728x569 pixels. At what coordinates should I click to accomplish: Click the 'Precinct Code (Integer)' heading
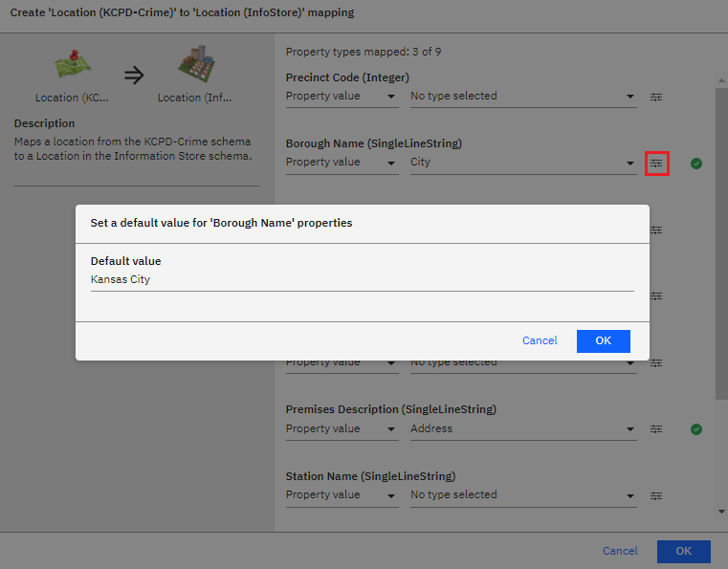[347, 77]
